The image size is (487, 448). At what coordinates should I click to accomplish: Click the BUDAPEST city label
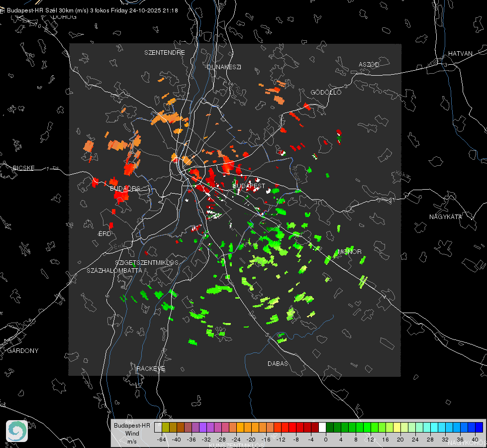249,186
